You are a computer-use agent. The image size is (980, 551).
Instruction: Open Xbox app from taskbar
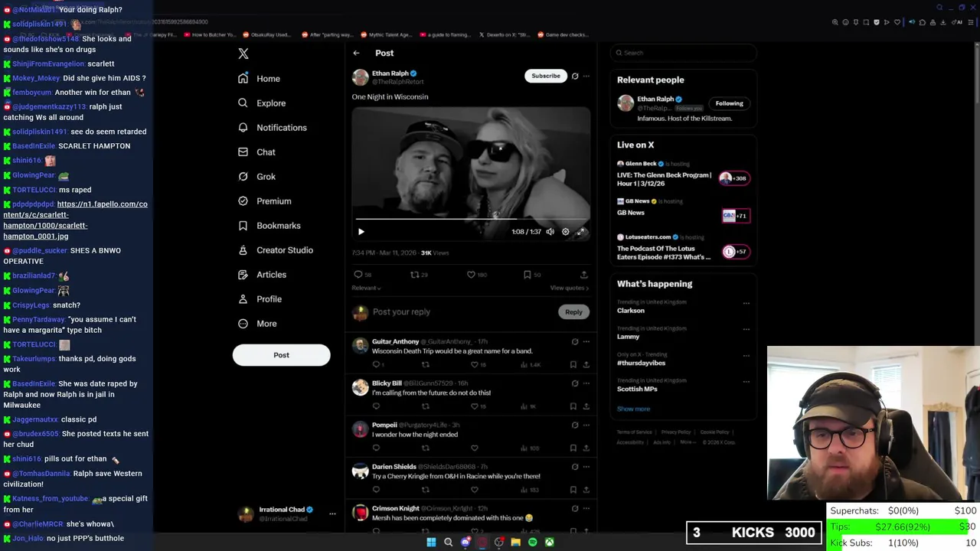550,543
